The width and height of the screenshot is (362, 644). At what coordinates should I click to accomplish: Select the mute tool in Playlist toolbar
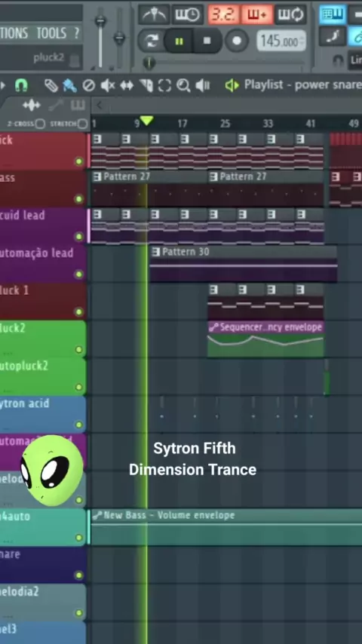point(108,85)
